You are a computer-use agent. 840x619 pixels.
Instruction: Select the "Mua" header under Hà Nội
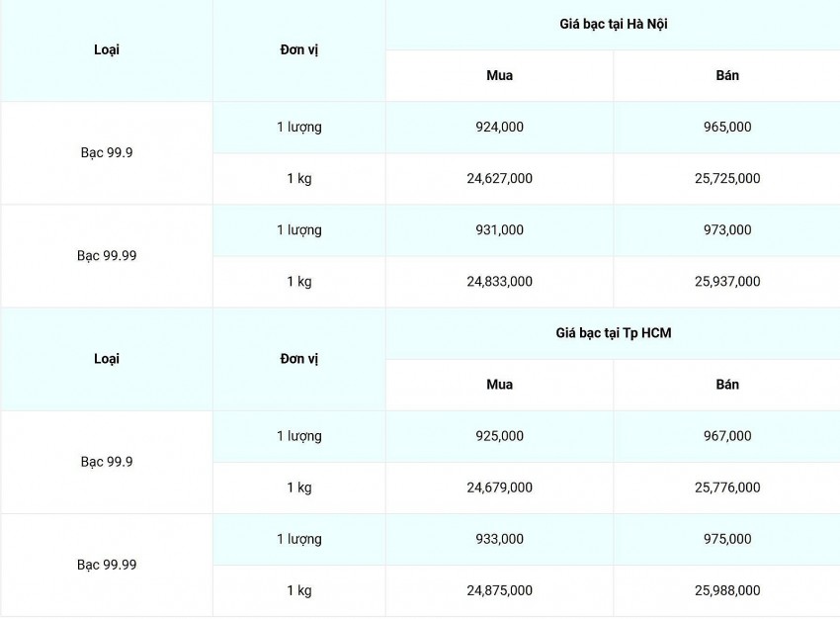499,76
